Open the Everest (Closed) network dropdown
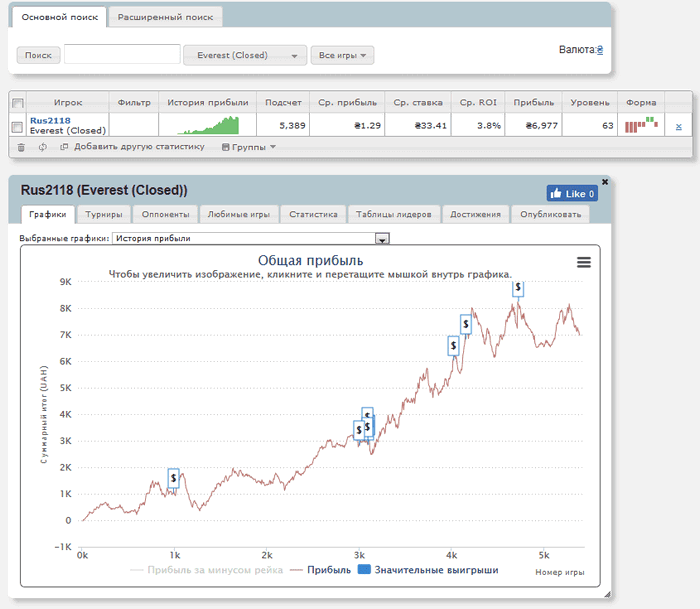Image resolution: width=700 pixels, height=609 pixels. [245, 55]
